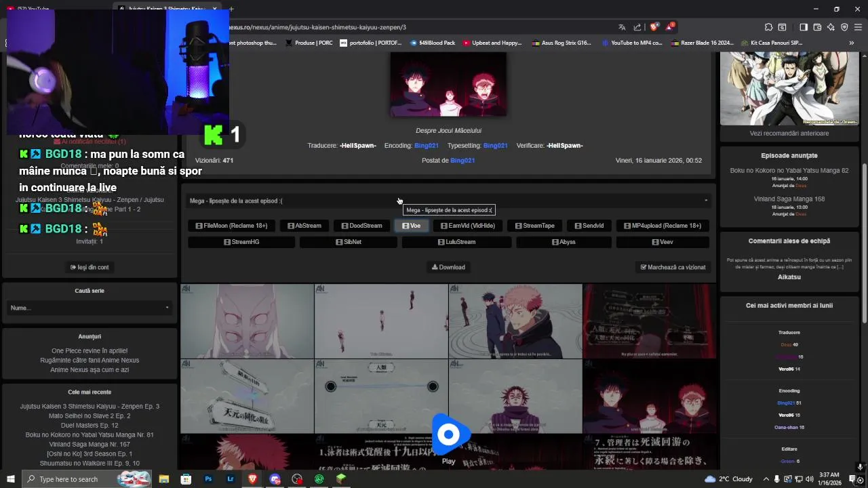
Task: Open One Piece revine în aprilie announcement
Action: pos(90,351)
